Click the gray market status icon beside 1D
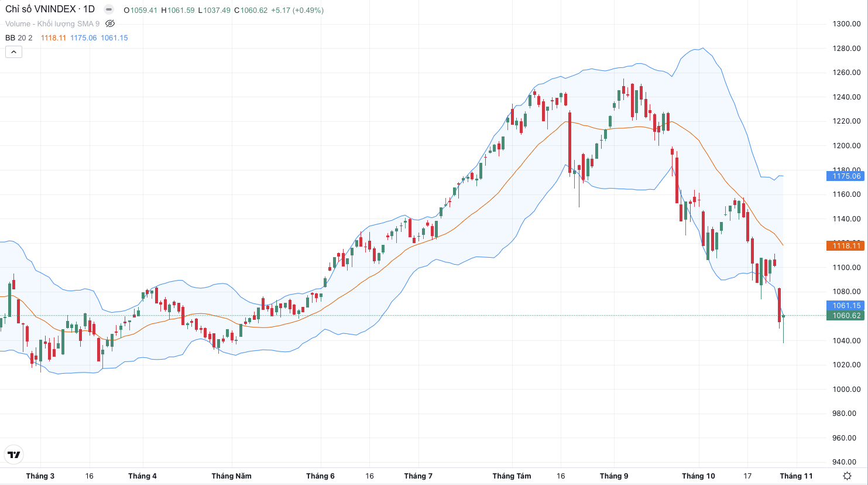This screenshot has height=485, width=868. (109, 9)
